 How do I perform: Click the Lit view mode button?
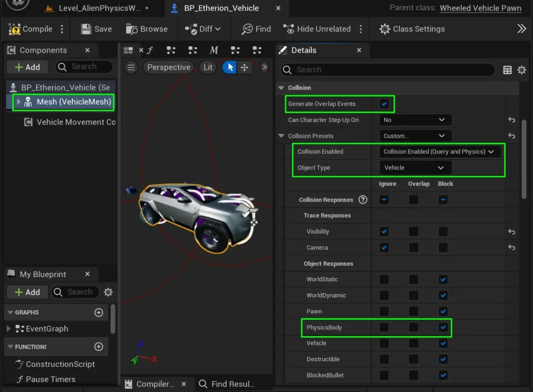(208, 67)
